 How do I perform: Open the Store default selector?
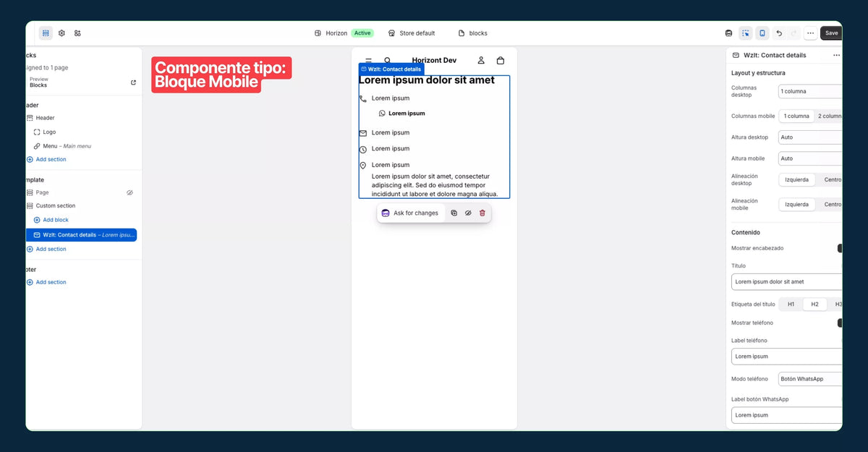[412, 33]
